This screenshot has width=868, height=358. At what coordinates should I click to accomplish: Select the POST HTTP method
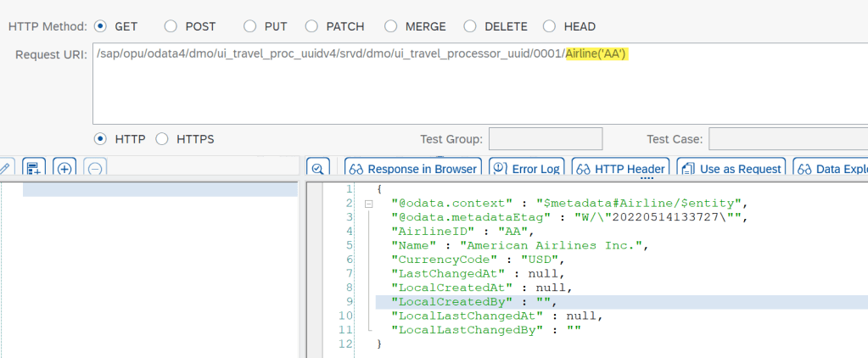(x=171, y=26)
